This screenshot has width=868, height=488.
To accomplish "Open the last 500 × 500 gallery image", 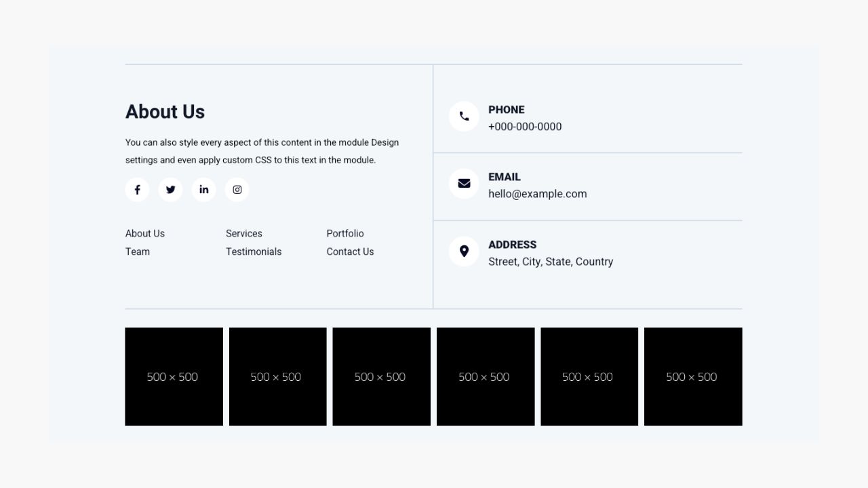I will point(693,377).
